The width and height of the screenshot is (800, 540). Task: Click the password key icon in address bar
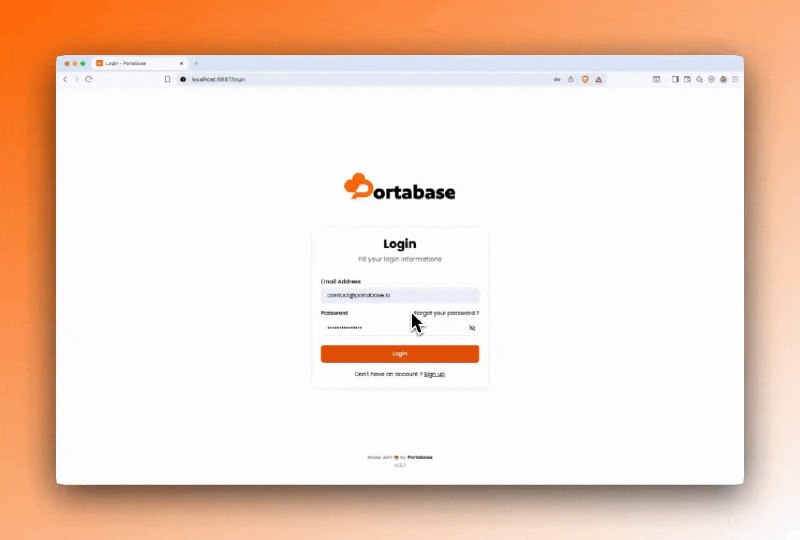point(557,79)
